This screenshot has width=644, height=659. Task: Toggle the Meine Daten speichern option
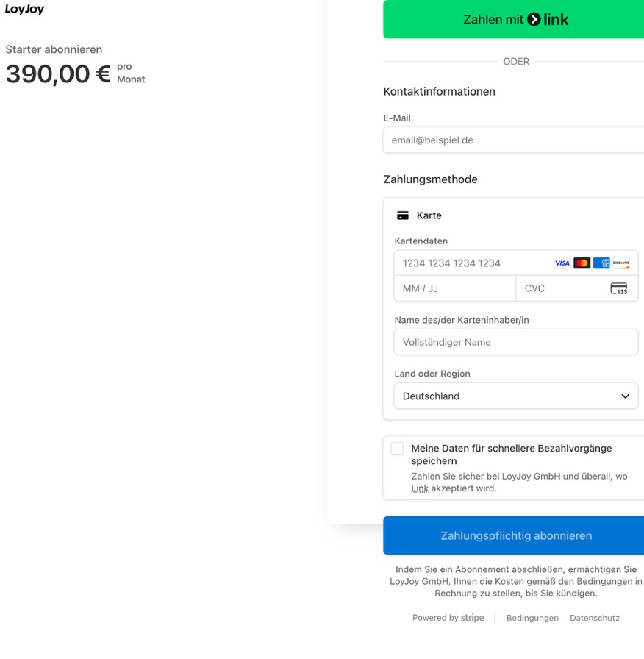point(397,448)
